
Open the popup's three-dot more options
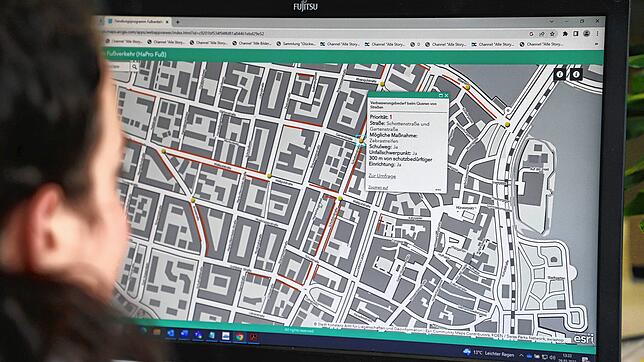click(438, 189)
